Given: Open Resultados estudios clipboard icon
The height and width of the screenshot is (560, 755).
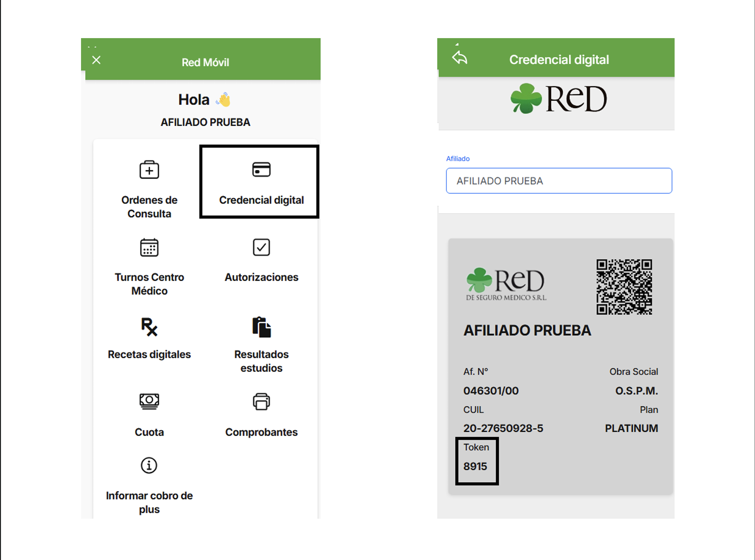Looking at the screenshot, I should click(262, 327).
